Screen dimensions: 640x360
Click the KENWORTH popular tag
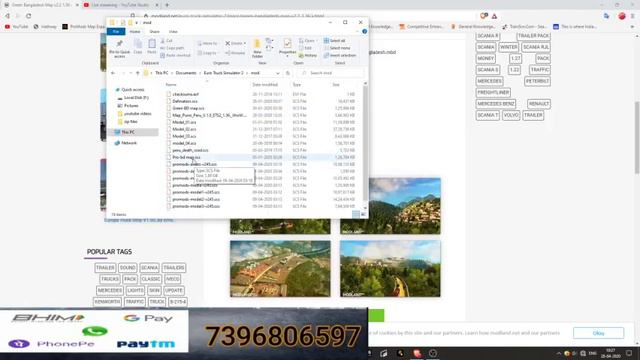click(107, 302)
